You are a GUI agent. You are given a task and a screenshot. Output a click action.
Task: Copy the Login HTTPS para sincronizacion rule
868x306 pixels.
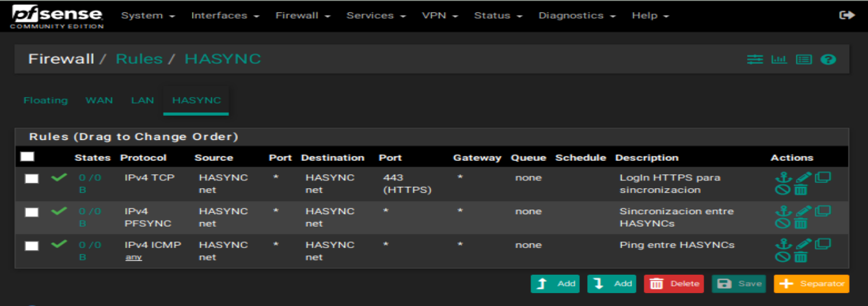[823, 176]
